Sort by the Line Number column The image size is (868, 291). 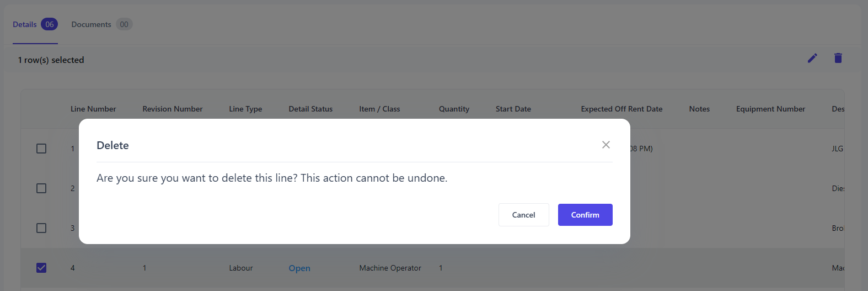tap(93, 109)
